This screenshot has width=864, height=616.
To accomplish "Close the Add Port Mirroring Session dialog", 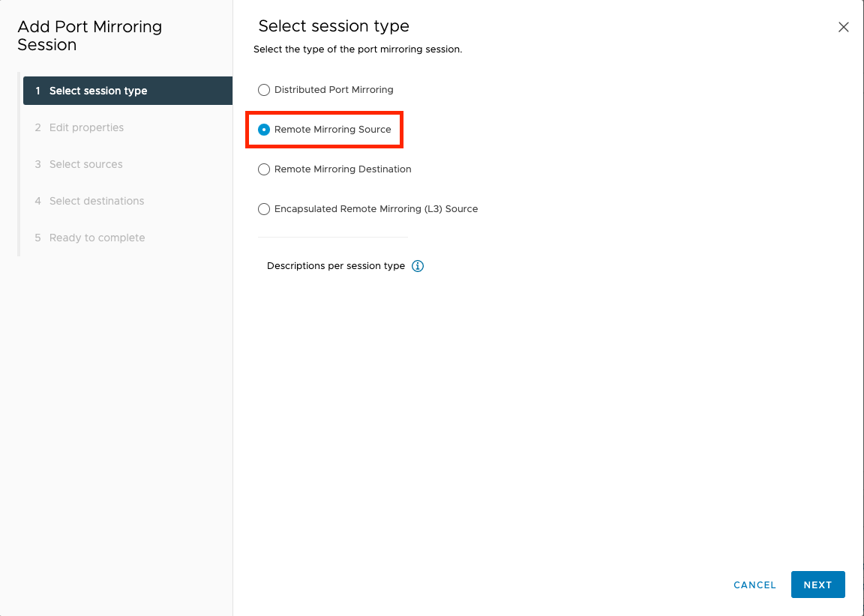I will coord(844,27).
